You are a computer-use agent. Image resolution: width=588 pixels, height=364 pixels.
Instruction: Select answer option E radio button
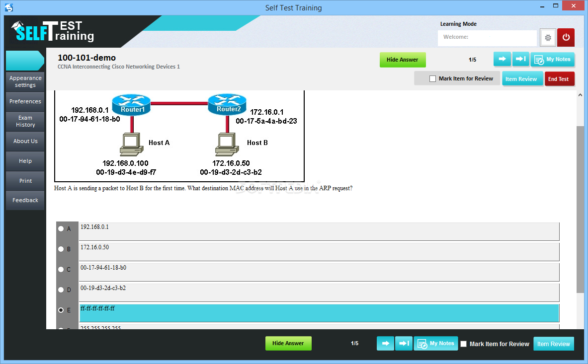click(x=61, y=310)
